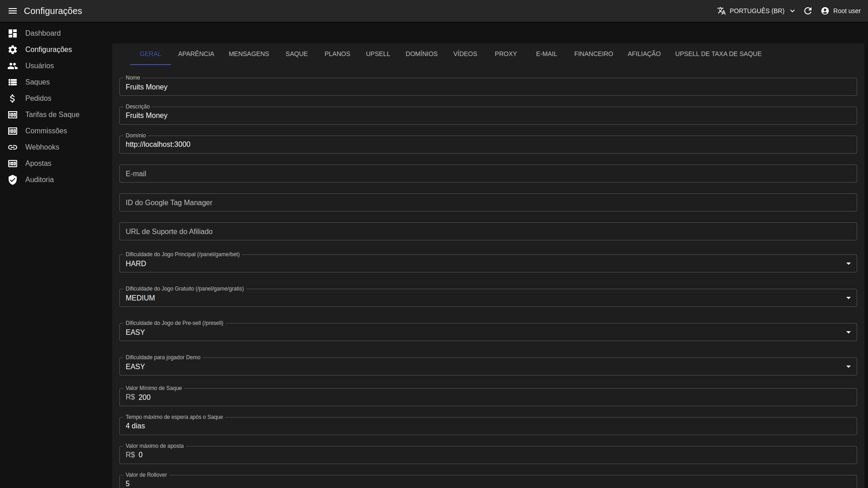Switch to the SAQUE tab
Screen dimensions: 868x488
296,54
